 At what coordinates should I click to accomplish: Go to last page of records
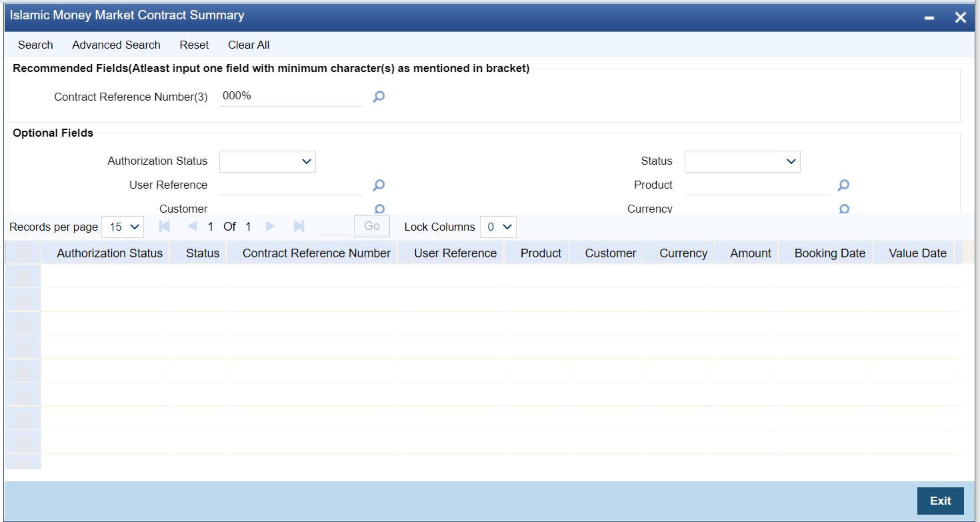pyautogui.click(x=299, y=227)
